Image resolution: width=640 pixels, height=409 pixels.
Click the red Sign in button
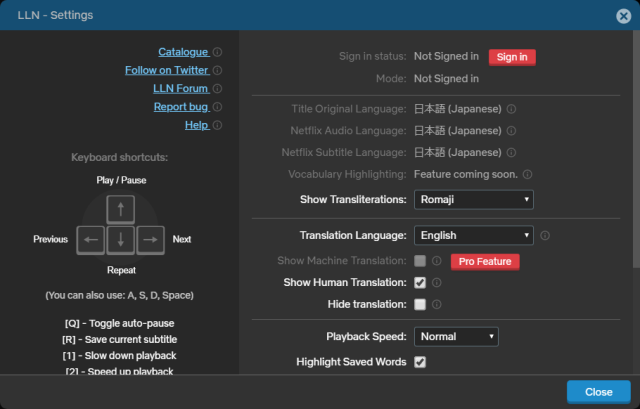tap(512, 57)
